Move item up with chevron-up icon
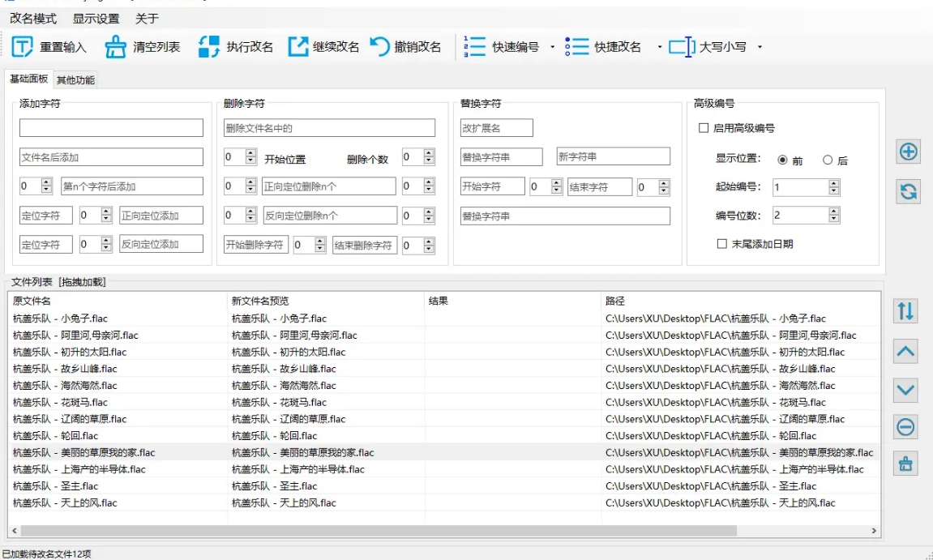This screenshot has width=933, height=560. [x=905, y=351]
